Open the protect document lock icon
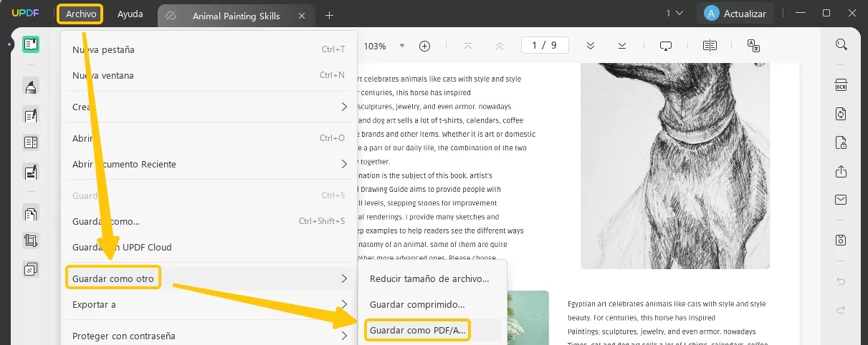The image size is (868, 345). tap(841, 142)
